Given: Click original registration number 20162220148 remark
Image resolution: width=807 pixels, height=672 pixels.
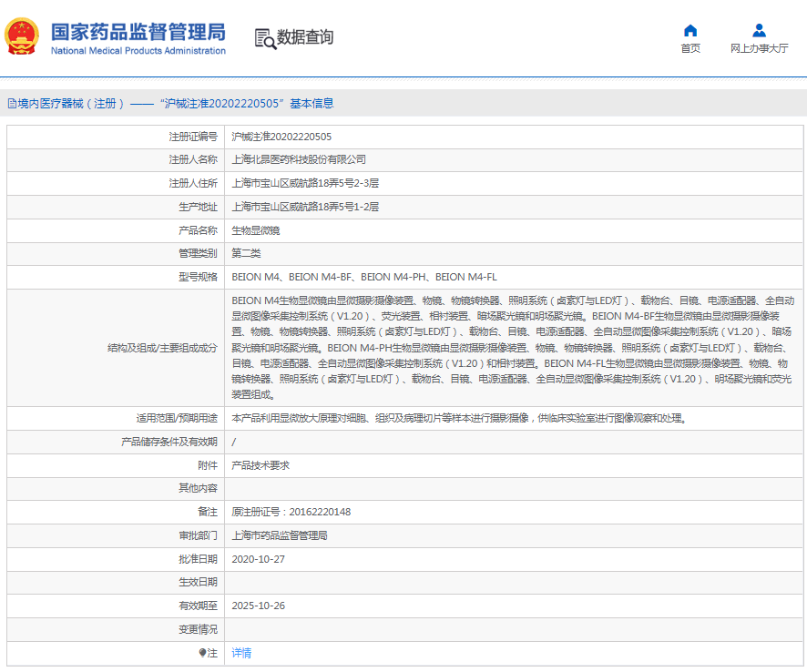Looking at the screenshot, I should click(291, 512).
